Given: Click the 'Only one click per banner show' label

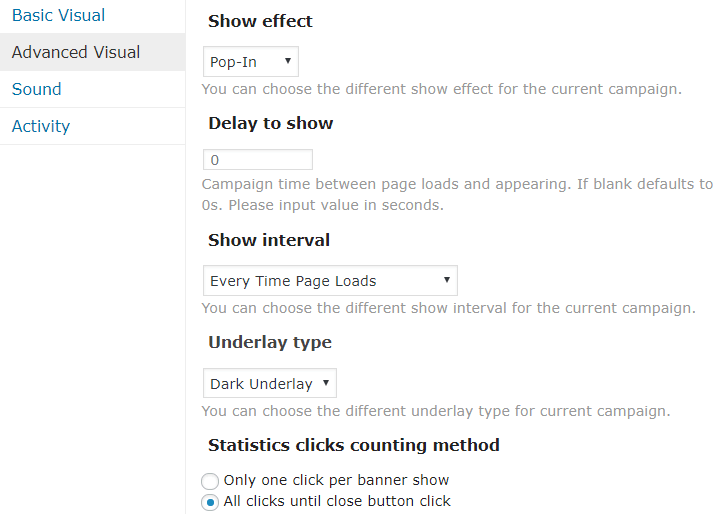Looking at the screenshot, I should point(336,480).
